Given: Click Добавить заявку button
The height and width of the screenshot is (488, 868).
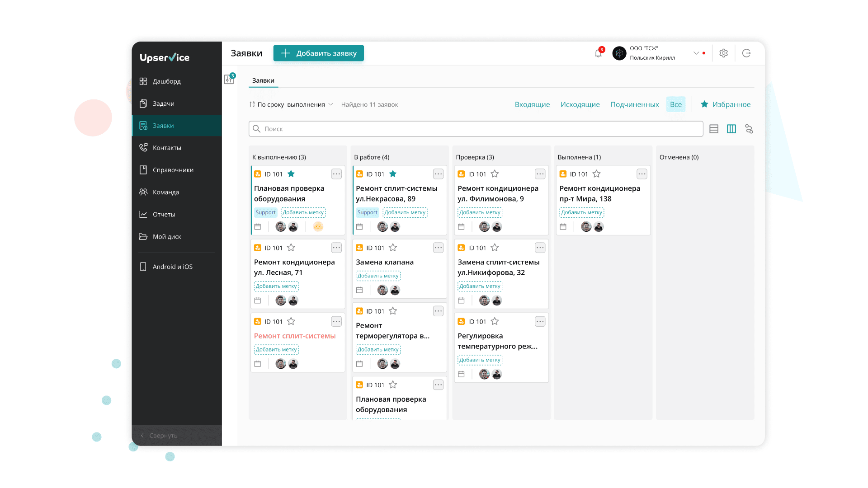Looking at the screenshot, I should coord(318,53).
